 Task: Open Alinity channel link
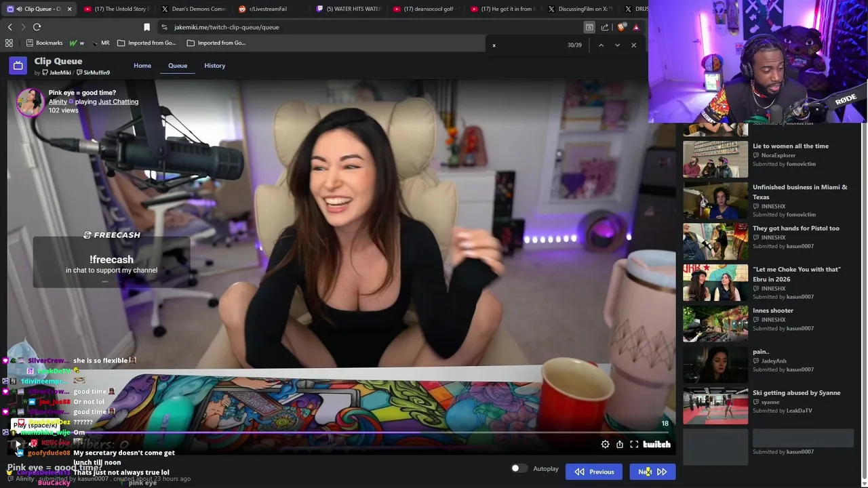58,102
